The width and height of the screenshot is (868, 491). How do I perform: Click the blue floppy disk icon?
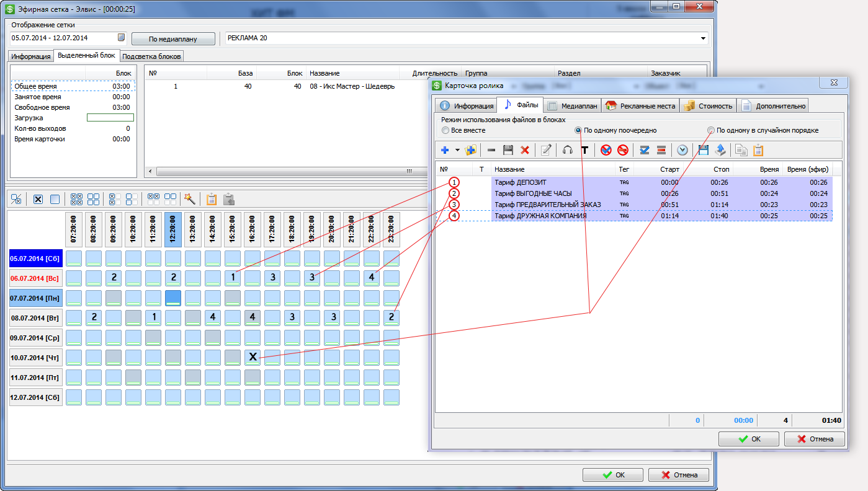click(x=704, y=150)
